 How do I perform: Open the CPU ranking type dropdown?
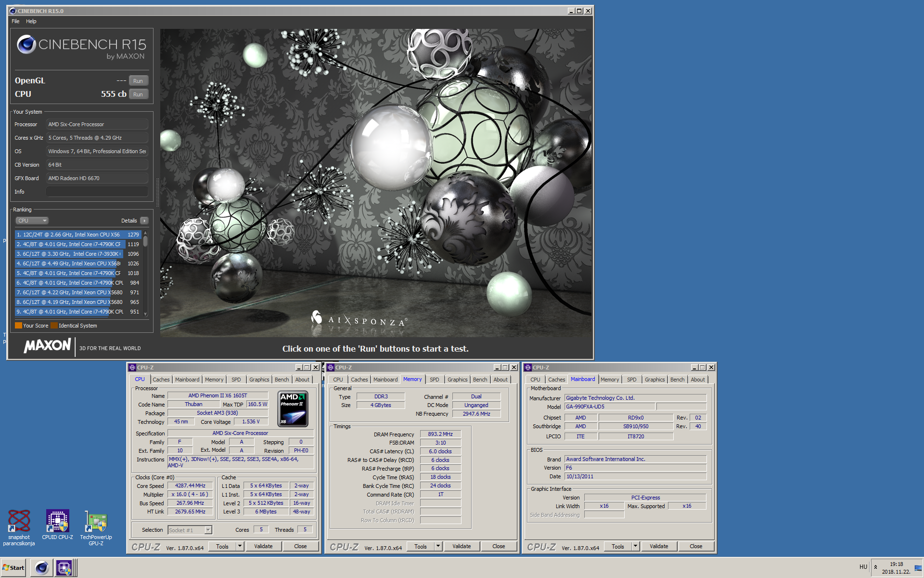[x=32, y=221]
